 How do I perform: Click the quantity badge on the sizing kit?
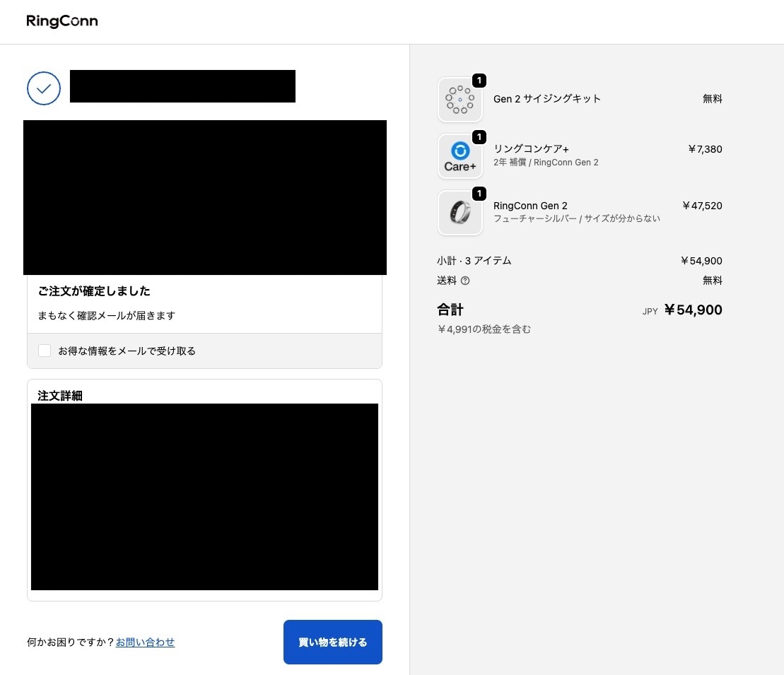[479, 81]
